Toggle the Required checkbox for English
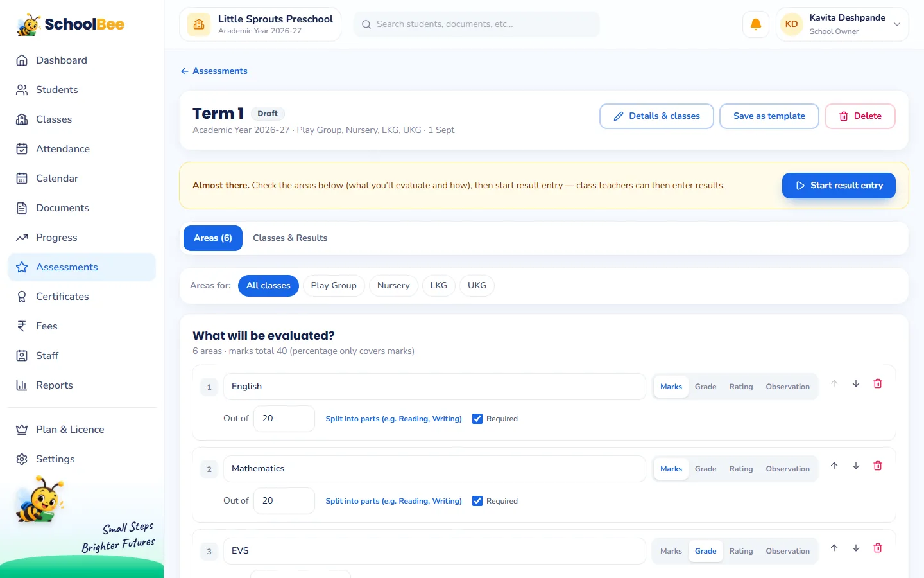Screen dimensions: 924x578 tap(477, 419)
